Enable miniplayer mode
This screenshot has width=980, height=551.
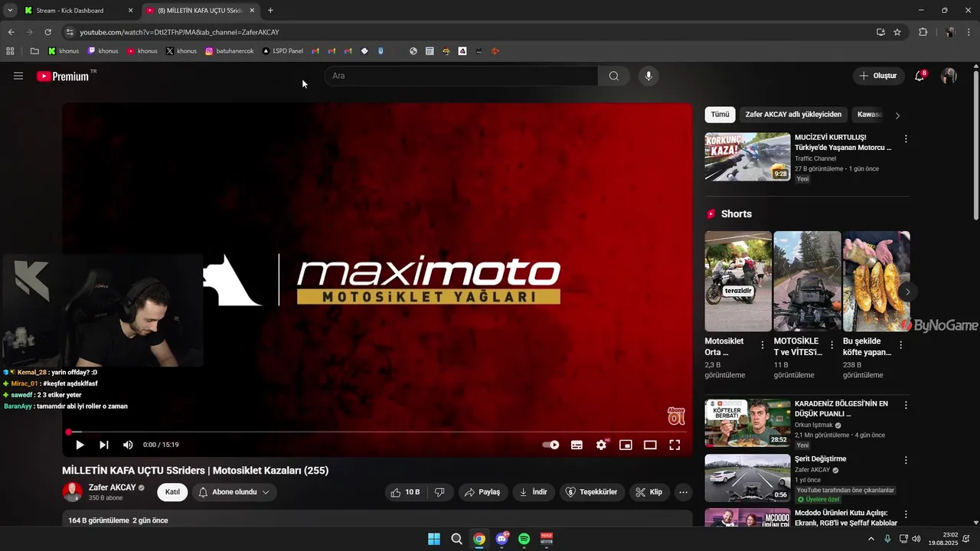tap(626, 445)
